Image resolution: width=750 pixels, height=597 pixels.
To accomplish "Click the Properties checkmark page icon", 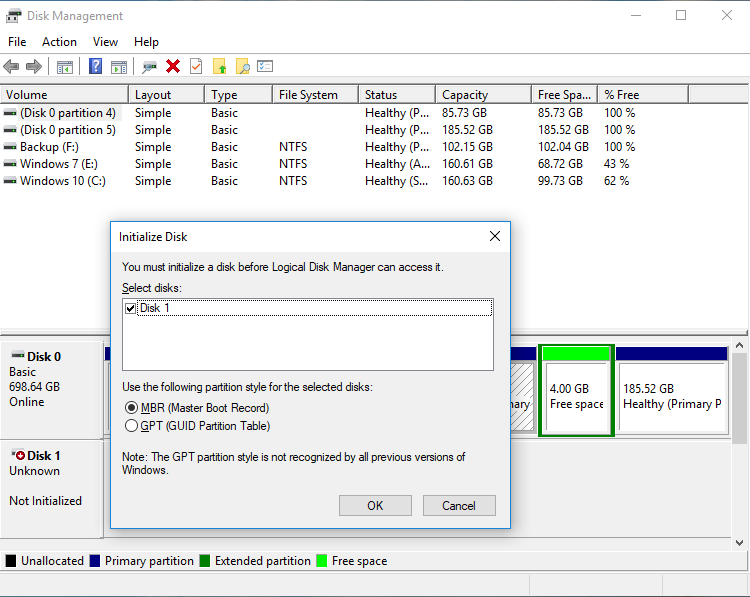I will 196,67.
